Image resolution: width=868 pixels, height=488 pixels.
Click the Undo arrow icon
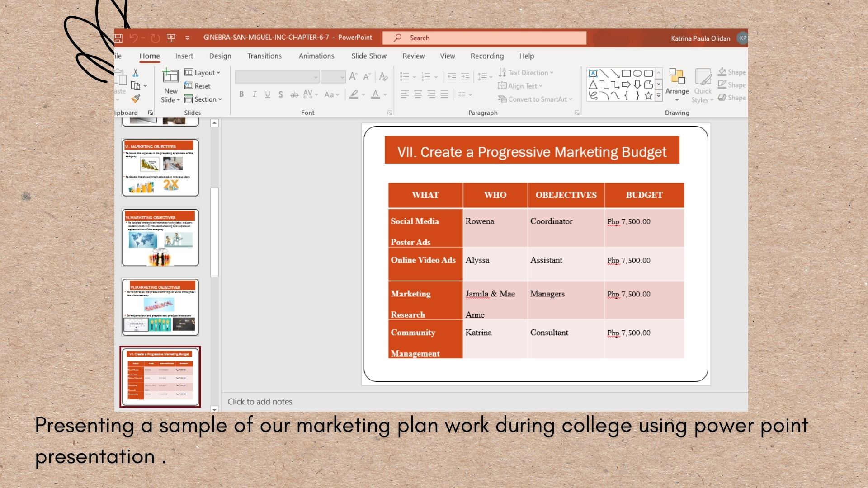click(x=134, y=38)
